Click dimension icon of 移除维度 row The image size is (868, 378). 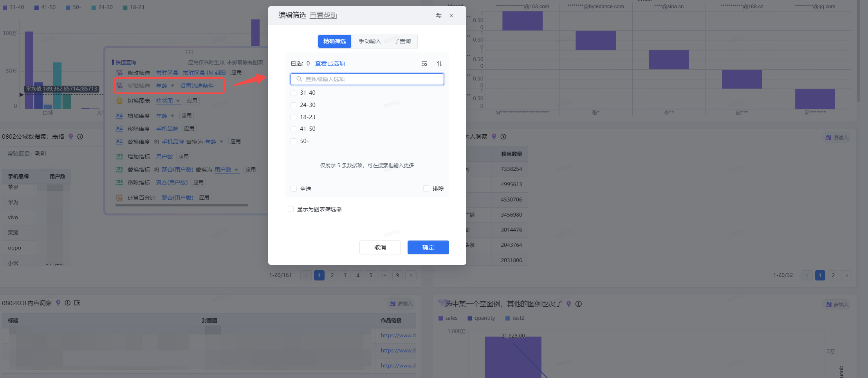(119, 128)
